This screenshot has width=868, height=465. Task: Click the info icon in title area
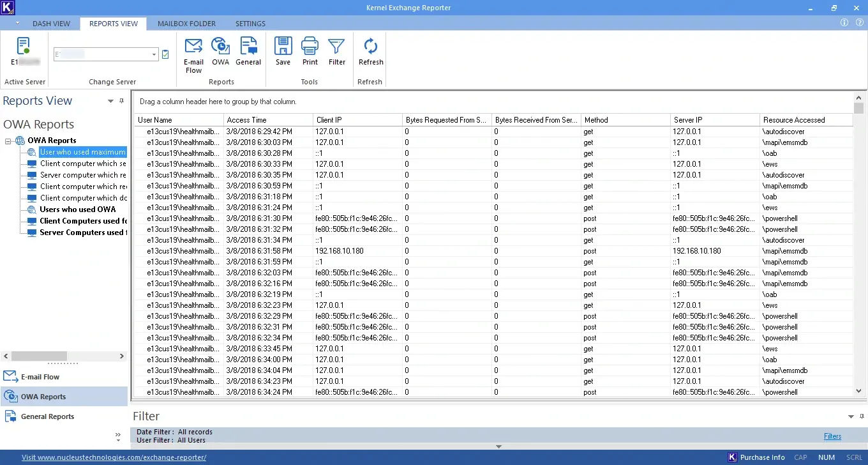coord(844,23)
